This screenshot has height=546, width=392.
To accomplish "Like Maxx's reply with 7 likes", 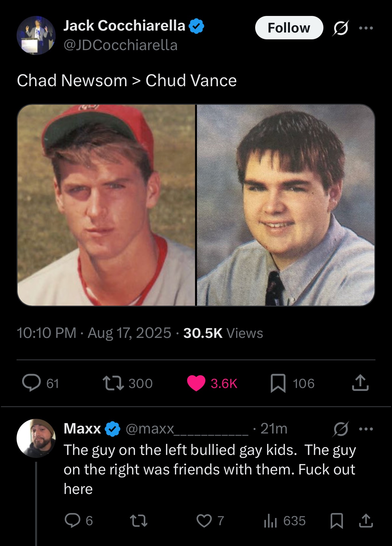I will [x=210, y=521].
